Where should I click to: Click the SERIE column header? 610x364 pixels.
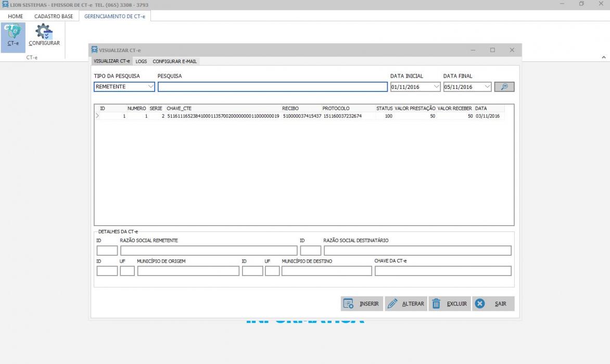click(x=156, y=108)
